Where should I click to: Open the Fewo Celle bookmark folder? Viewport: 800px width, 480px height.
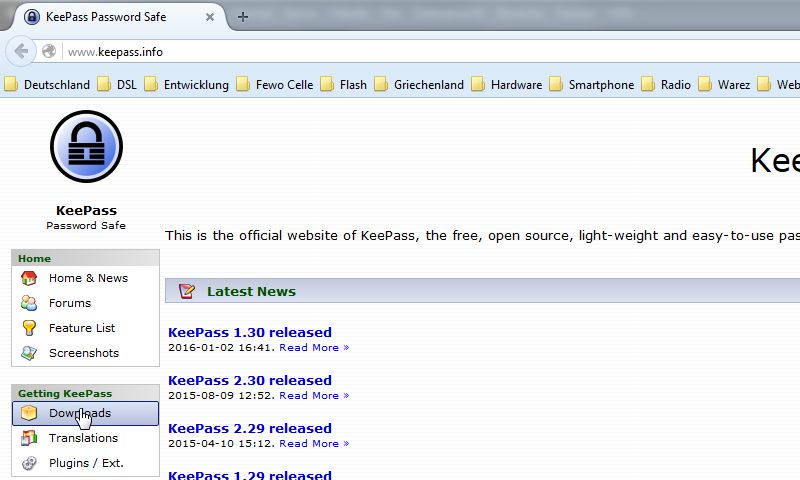pyautogui.click(x=275, y=85)
